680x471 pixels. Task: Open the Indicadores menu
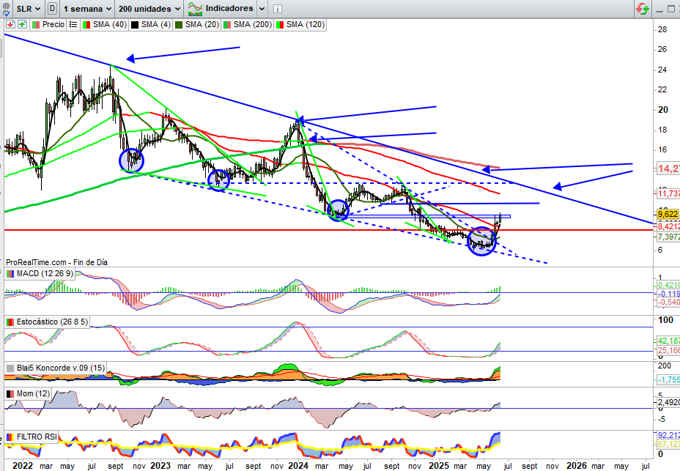coord(229,8)
